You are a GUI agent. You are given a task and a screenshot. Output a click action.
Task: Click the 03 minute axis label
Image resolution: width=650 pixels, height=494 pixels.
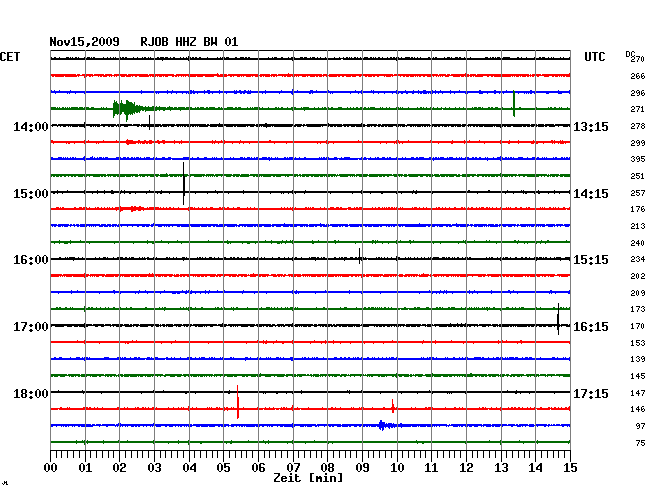(154, 467)
